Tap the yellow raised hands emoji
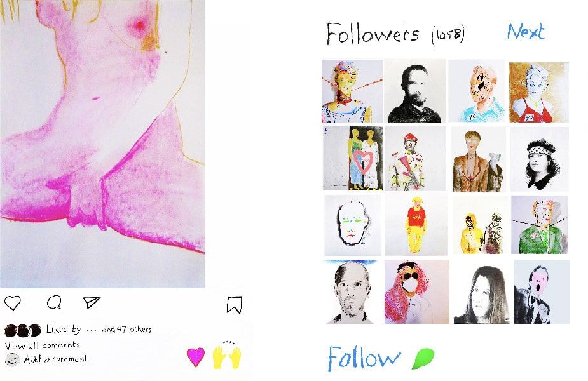This screenshot has width=588, height=381. point(227,356)
